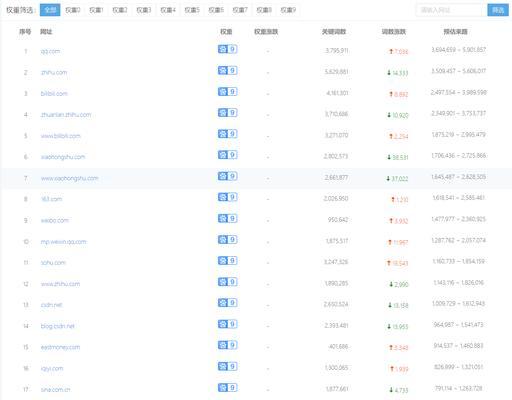
Task: Open the www.zhihu.com link
Action: pyautogui.click(x=60, y=284)
